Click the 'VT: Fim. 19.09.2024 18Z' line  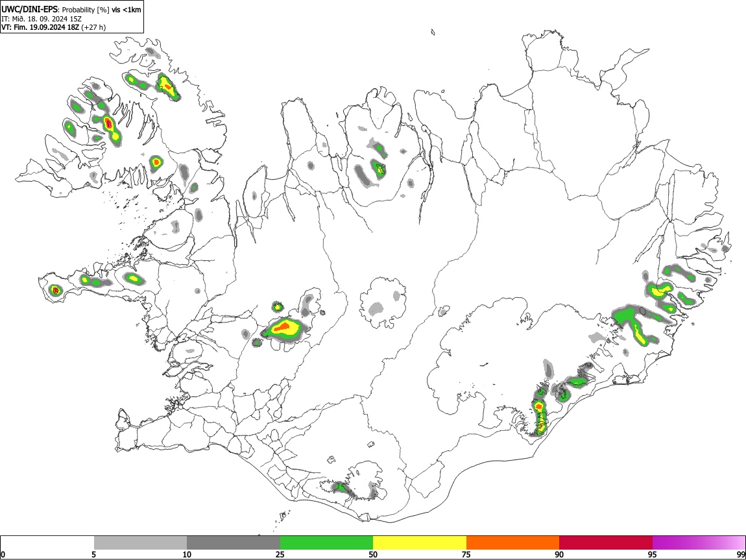40,27
